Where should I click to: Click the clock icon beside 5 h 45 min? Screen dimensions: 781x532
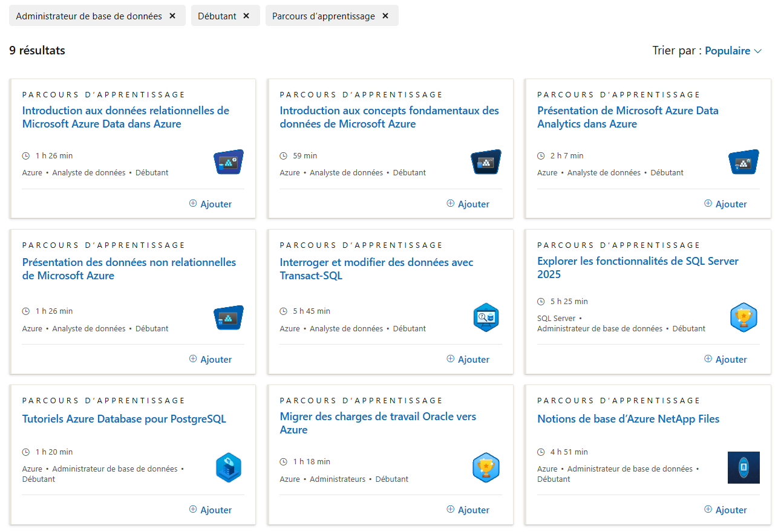coord(284,311)
